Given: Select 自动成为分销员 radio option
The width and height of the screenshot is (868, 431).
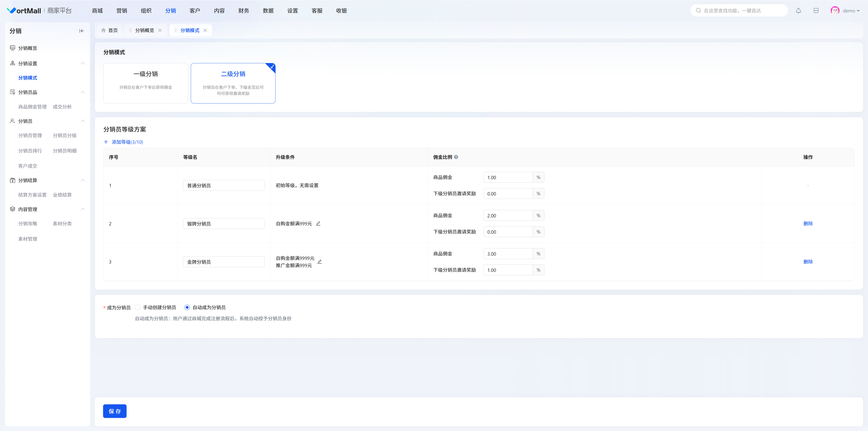Looking at the screenshot, I should pyautogui.click(x=187, y=307).
